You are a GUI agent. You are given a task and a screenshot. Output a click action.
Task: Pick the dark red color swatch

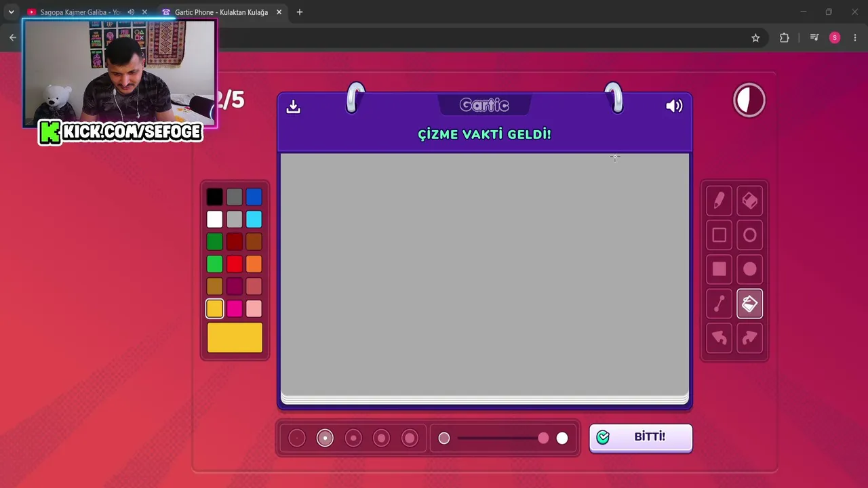coord(234,242)
